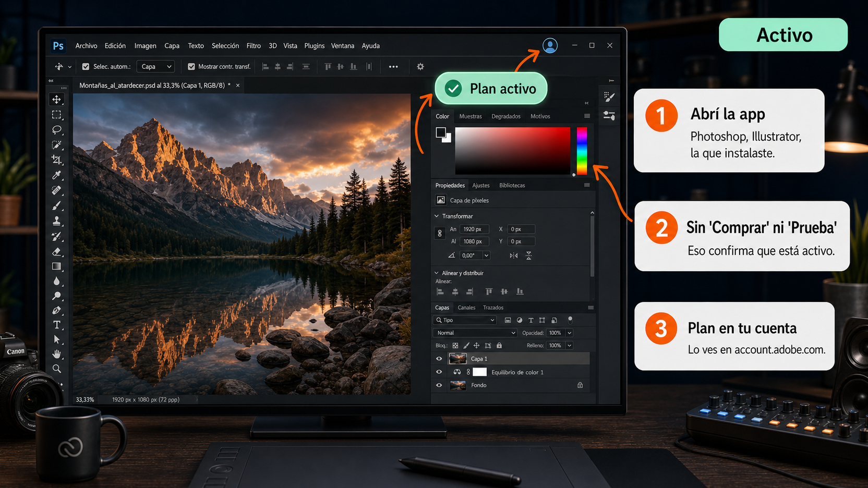Open the collapsed adjustments sliders panel icon
This screenshot has height=488, width=868.
[609, 115]
